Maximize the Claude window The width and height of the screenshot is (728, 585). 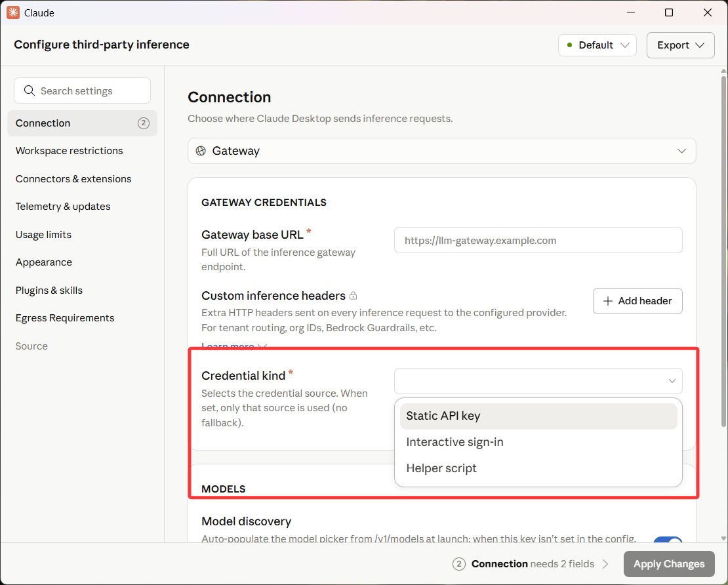[668, 12]
